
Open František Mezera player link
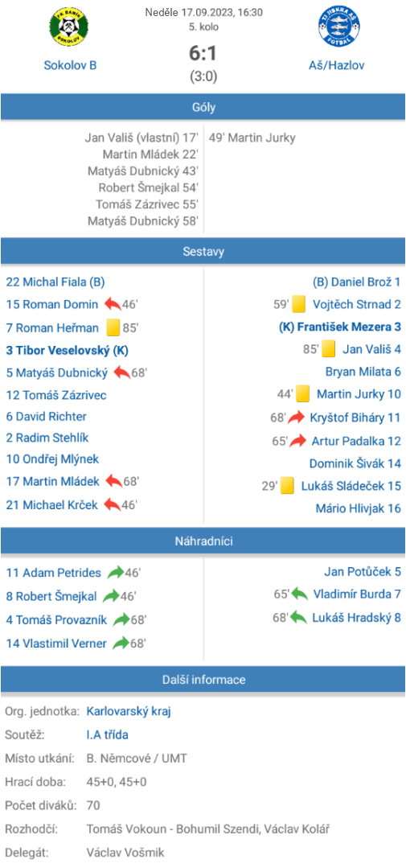(341, 327)
